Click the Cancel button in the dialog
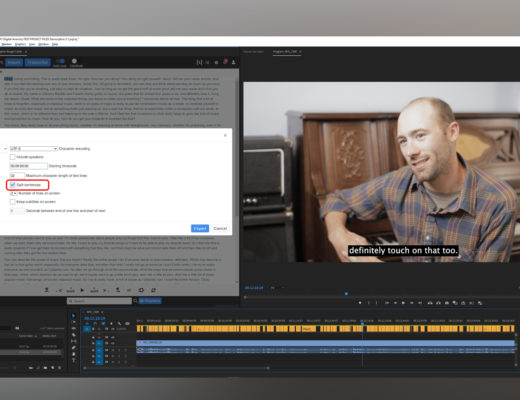520x400 pixels. click(220, 228)
